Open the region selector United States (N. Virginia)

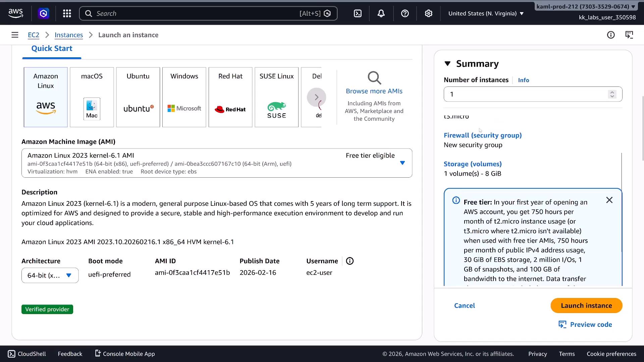[486, 13]
